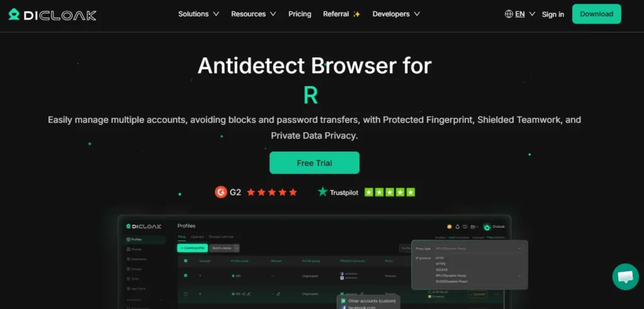Click the share icon beside second profile name
This screenshot has width=644, height=309.
point(243,294)
